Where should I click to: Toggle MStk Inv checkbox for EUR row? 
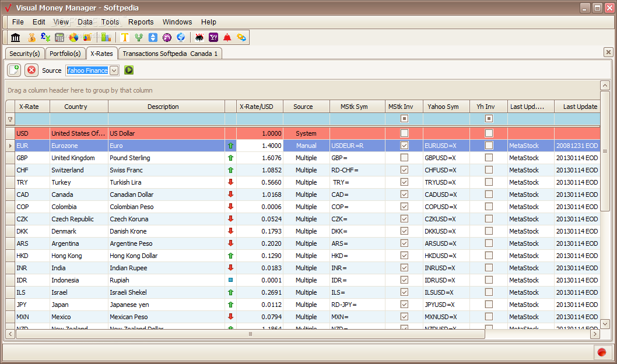pyautogui.click(x=404, y=146)
